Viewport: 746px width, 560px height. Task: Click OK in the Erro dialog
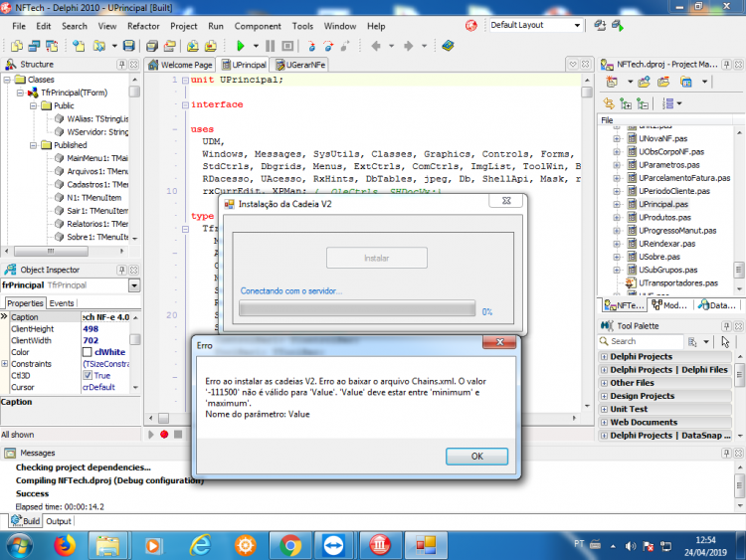pyautogui.click(x=476, y=457)
